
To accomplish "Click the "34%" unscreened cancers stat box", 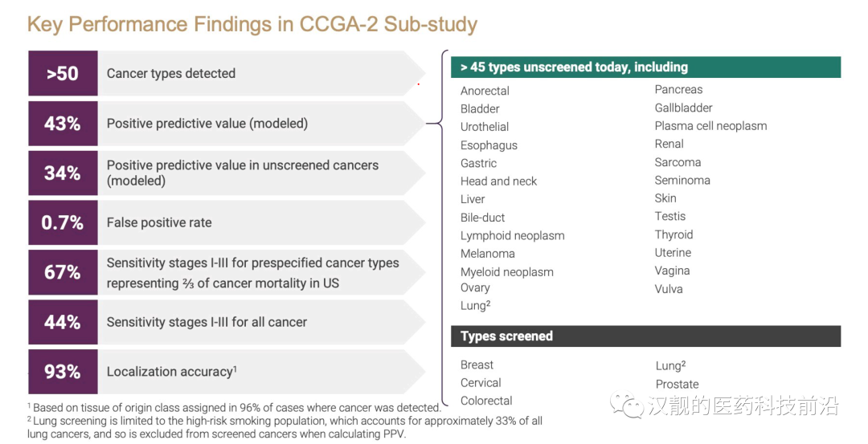I will (63, 173).
